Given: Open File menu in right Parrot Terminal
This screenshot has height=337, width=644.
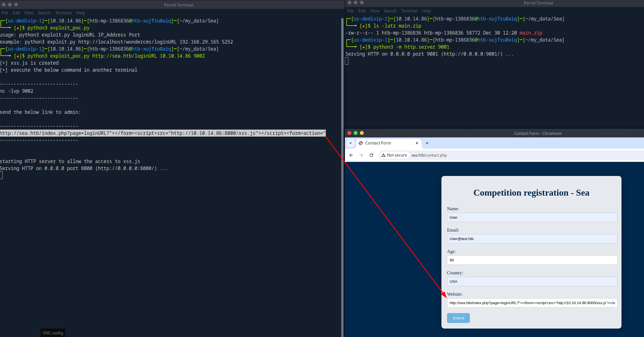Looking at the screenshot, I should tap(351, 11).
